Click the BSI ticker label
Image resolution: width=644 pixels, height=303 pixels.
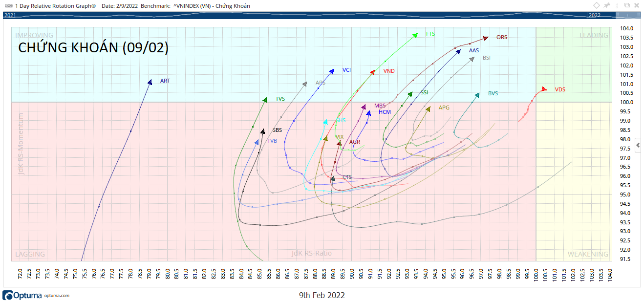coord(487,58)
